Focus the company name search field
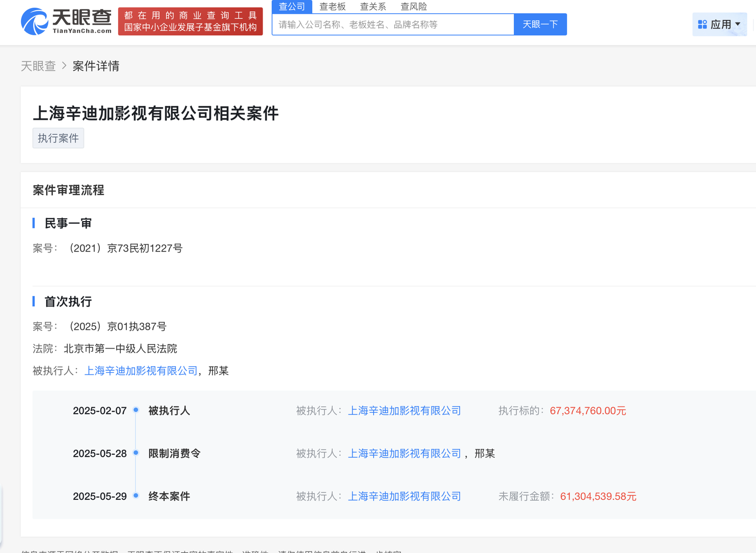756x553 pixels. 393,25
